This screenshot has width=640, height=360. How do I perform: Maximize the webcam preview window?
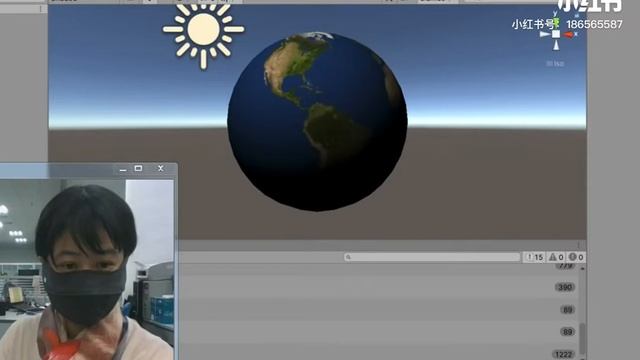tap(139, 168)
